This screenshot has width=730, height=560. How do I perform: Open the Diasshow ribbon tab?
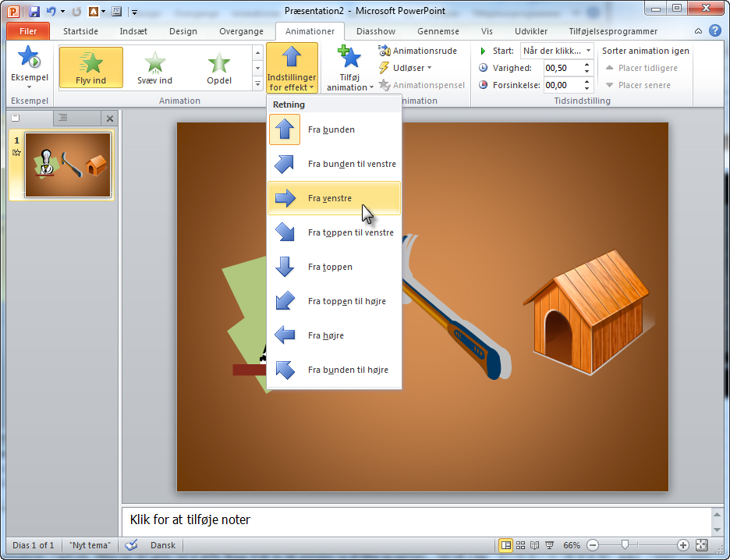[x=376, y=31]
